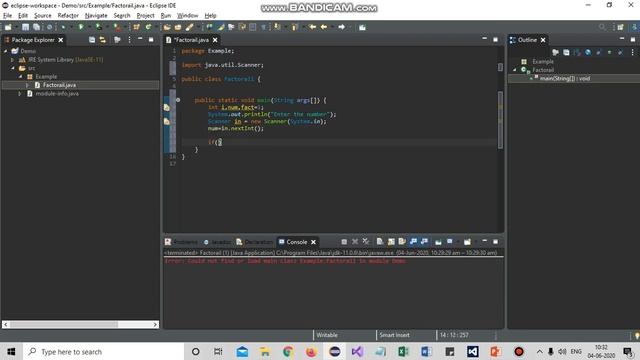Click the Quick Access search magnifier icon

[x=602, y=27]
